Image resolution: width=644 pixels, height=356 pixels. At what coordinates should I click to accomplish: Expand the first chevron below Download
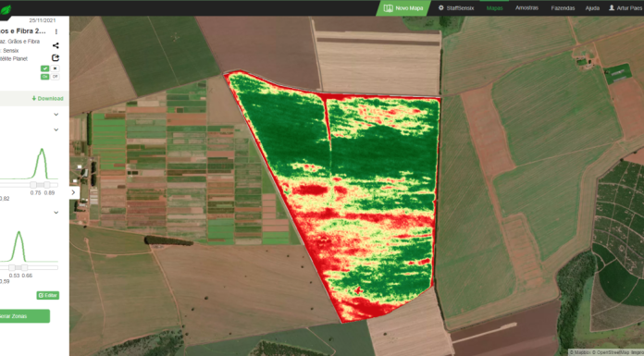(x=56, y=115)
